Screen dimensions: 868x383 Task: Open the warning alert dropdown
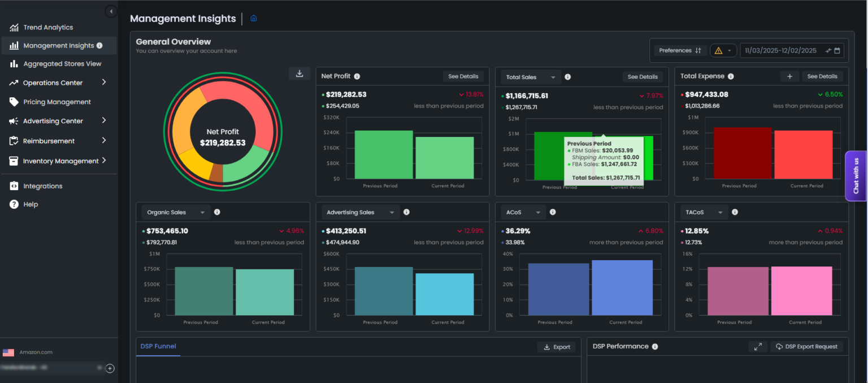coord(723,50)
